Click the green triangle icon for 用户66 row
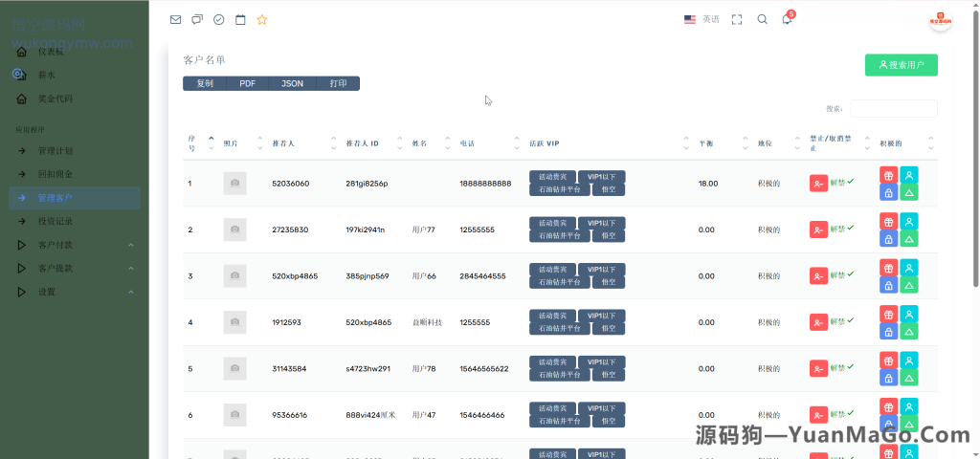Screen dimensions: 980x459 [x=909, y=285]
